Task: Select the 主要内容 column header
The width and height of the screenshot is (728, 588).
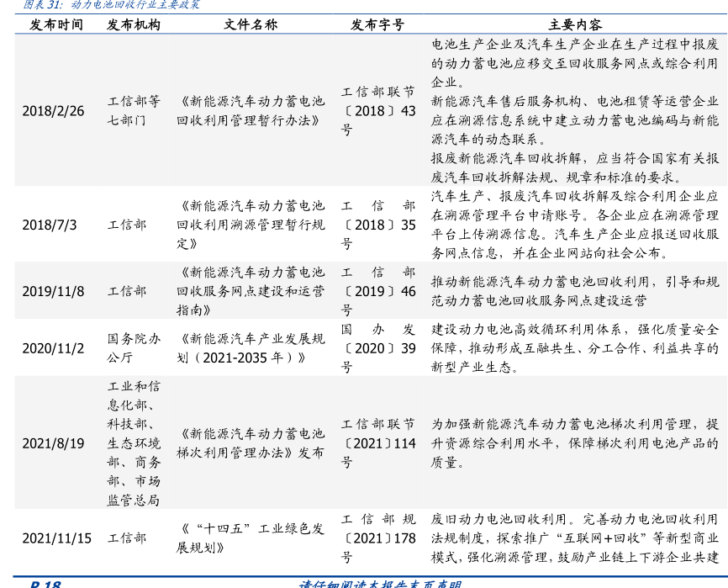Action: pyautogui.click(x=575, y=24)
